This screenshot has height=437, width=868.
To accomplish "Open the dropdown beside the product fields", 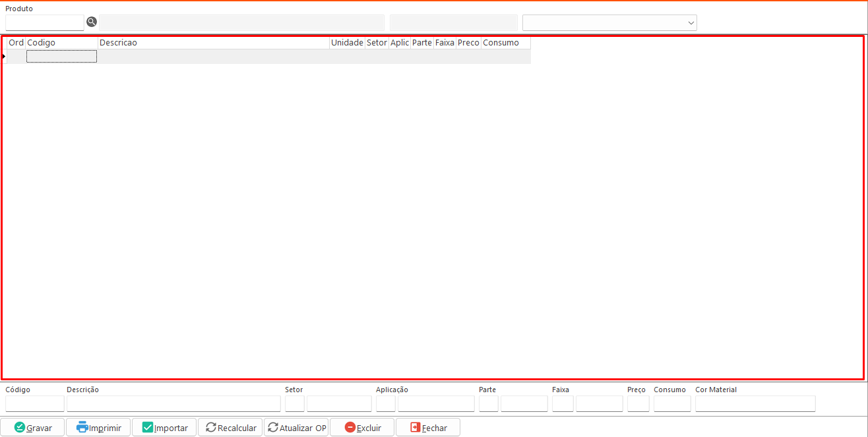I will [x=691, y=23].
